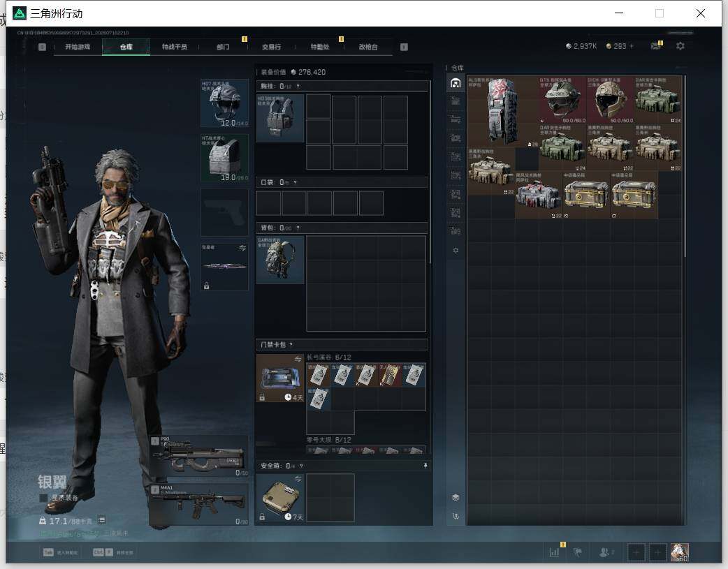Click the pin icon beside 安全箱
This screenshot has width=728, height=569.
click(x=425, y=466)
